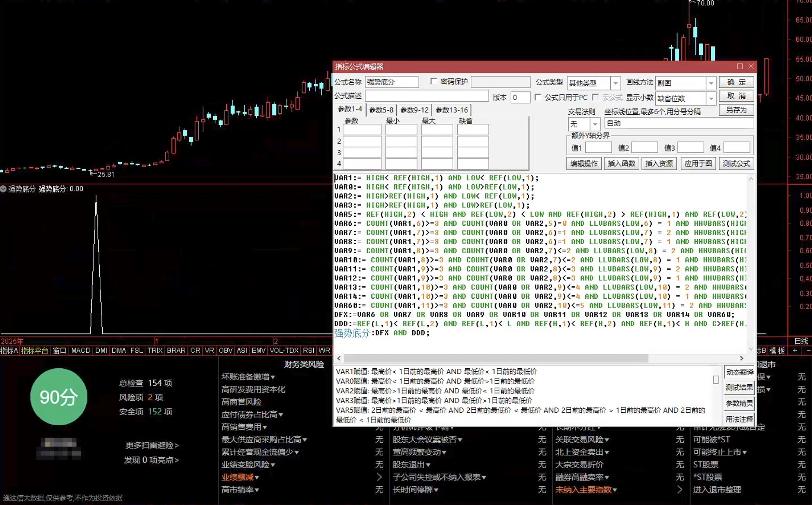Click the 模板 button at bottom right
Image resolution: width=812 pixels, height=505 pixels.
(x=777, y=350)
